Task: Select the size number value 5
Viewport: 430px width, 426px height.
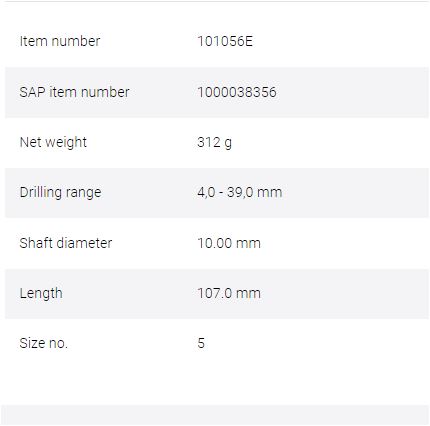Action: coord(201,343)
